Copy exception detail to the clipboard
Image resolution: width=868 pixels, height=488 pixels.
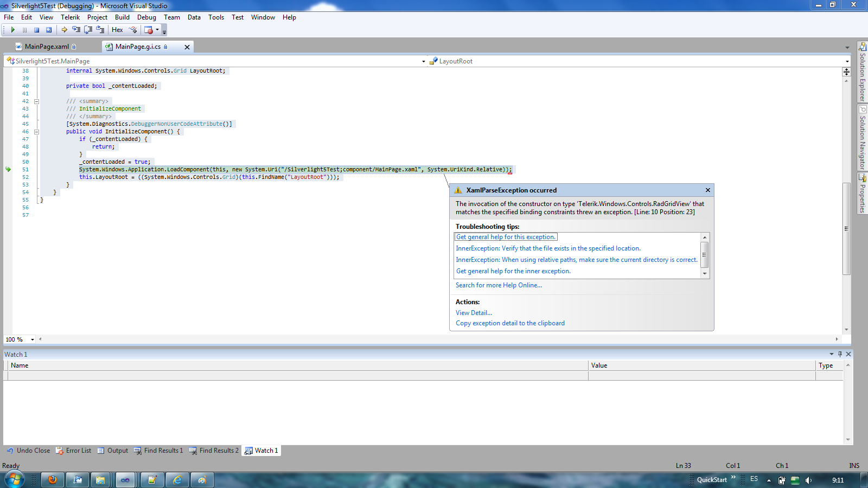[510, 323]
